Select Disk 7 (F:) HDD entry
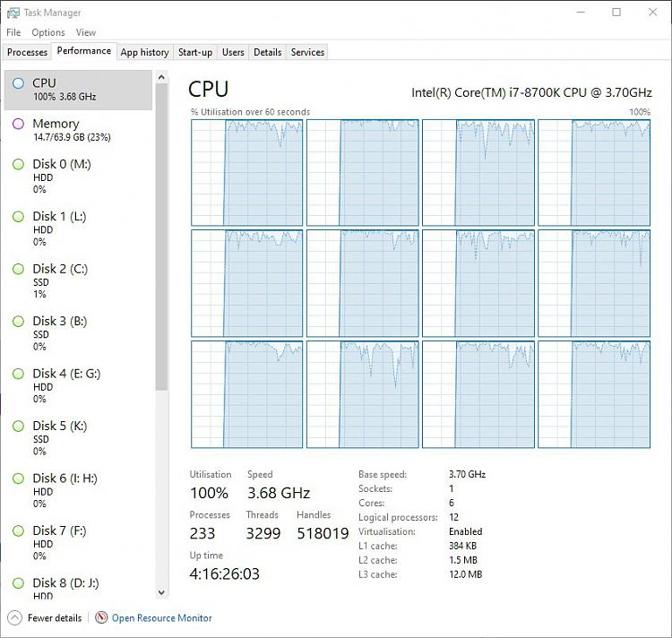The image size is (672, 638). (78, 542)
